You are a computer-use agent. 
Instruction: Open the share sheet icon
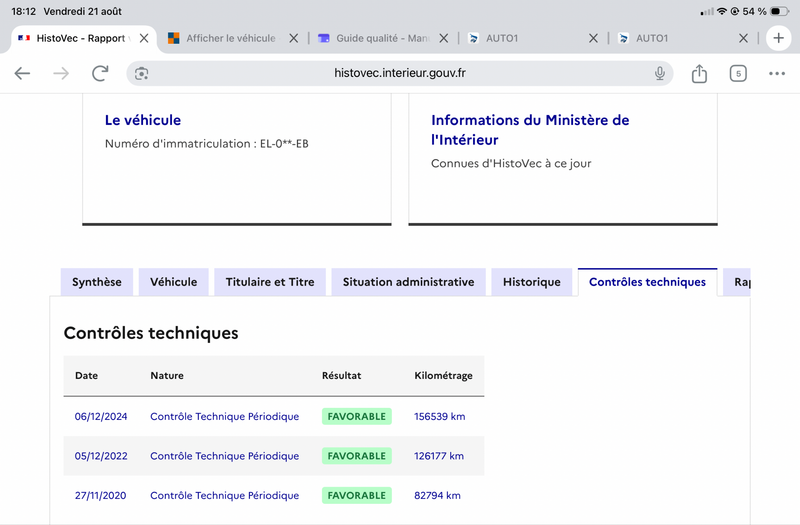coord(699,73)
